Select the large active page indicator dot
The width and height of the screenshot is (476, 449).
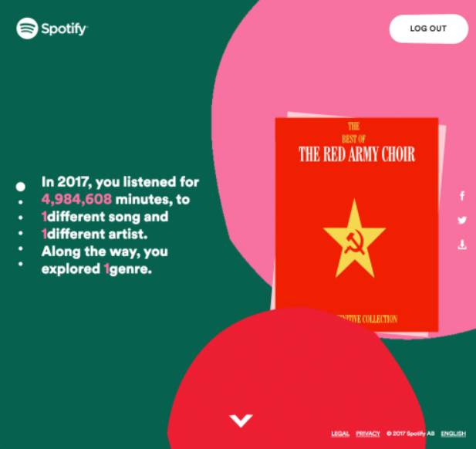click(20, 187)
